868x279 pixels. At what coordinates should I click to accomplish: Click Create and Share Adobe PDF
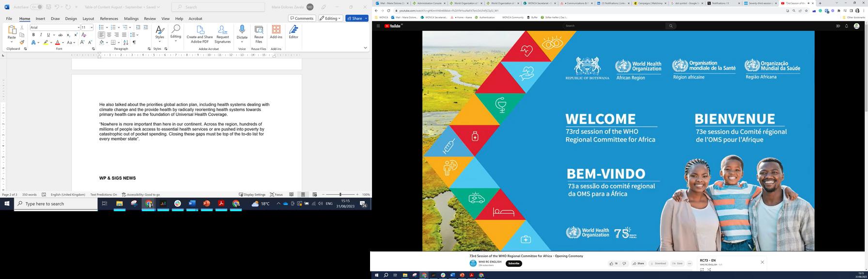(200, 34)
